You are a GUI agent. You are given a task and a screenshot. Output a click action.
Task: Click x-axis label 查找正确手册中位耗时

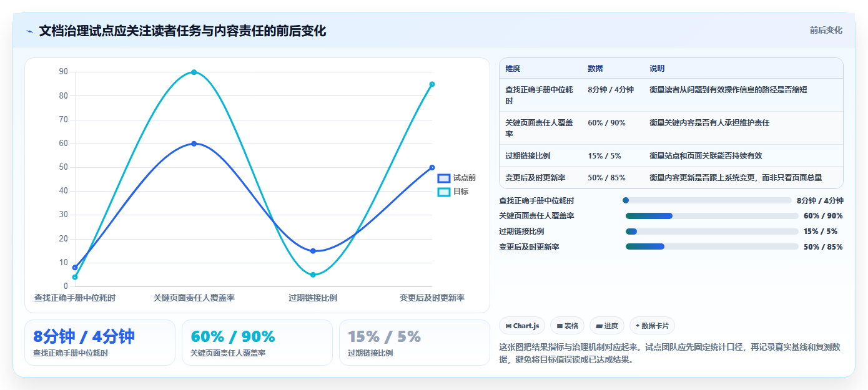pyautogui.click(x=75, y=298)
